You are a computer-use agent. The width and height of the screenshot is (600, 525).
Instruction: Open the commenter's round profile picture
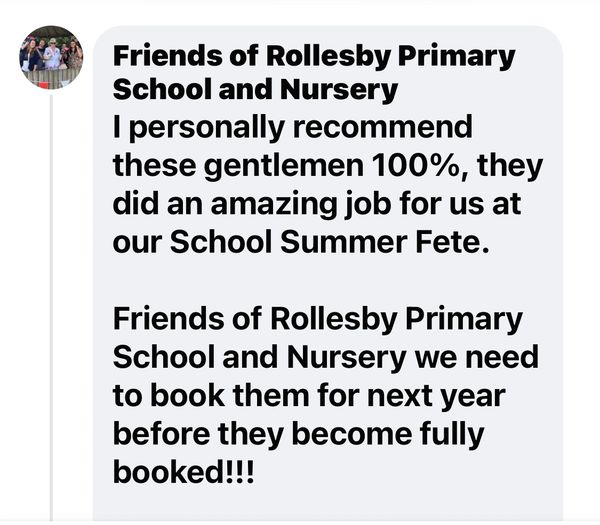[x=51, y=57]
